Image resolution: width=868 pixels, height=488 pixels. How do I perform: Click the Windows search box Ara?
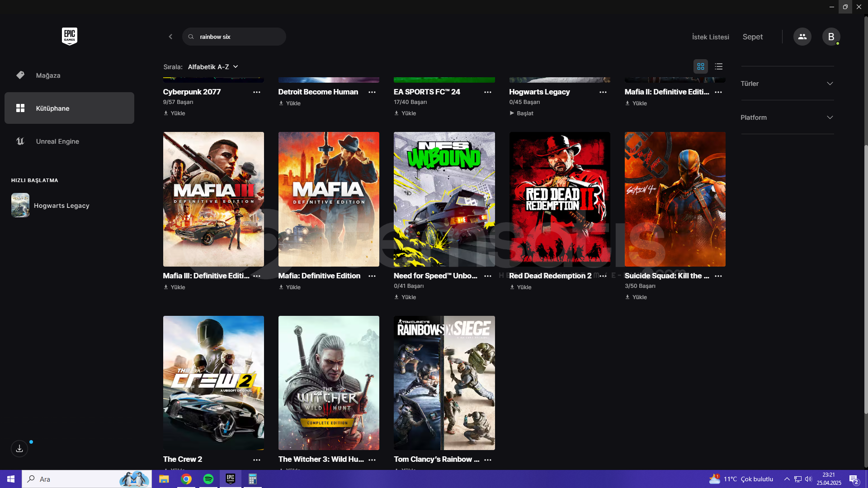point(87,479)
